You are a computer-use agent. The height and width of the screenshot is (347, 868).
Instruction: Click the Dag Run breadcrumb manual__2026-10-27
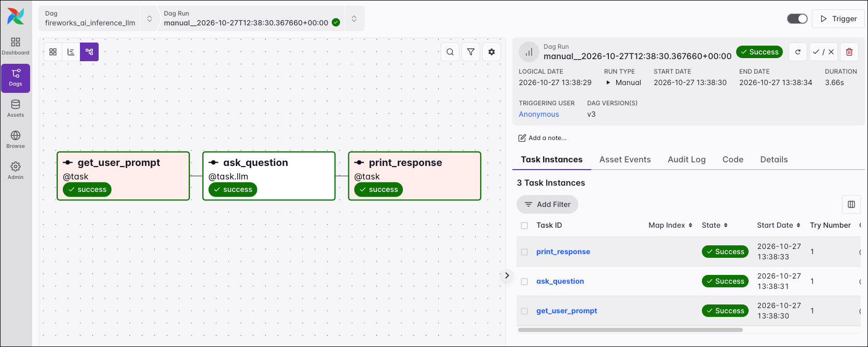pyautogui.click(x=246, y=23)
